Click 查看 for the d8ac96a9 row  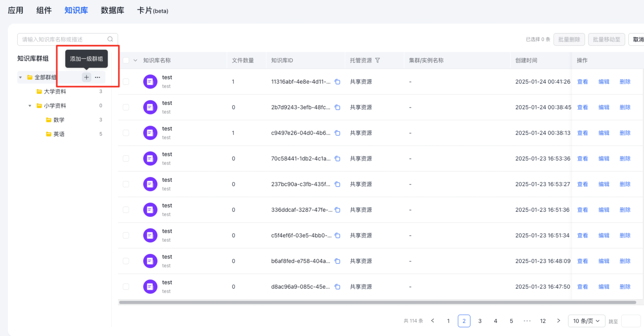click(x=582, y=286)
